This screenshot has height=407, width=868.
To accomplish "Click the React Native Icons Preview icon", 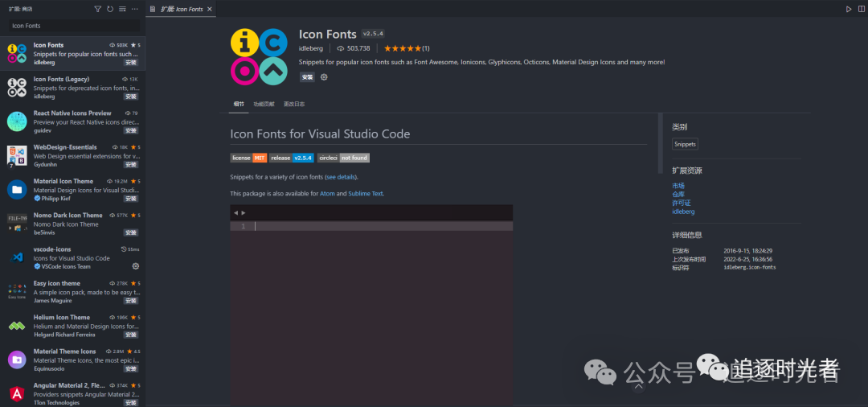I will 17,121.
